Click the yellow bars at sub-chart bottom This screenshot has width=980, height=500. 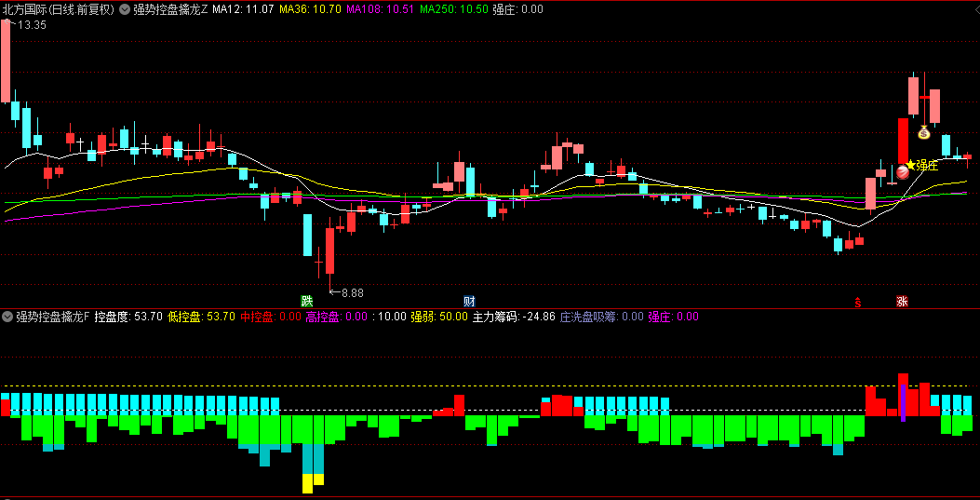(x=313, y=483)
